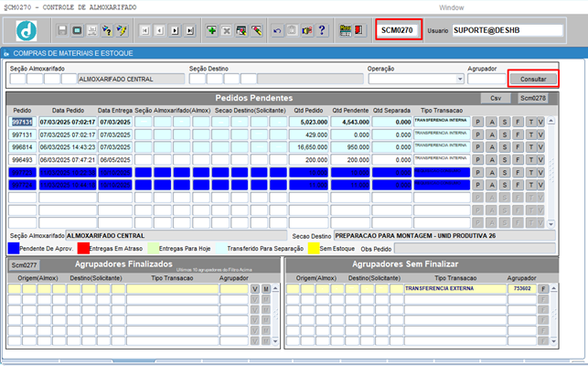Viewport: 588px width, 366px height.
Task: Click T button on order 997723 row
Action: click(x=531, y=173)
